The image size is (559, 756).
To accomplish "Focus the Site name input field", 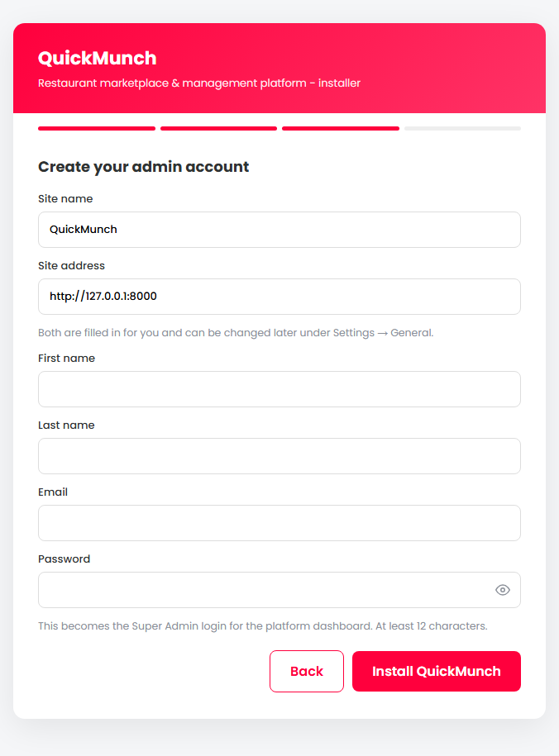I will click(279, 230).
